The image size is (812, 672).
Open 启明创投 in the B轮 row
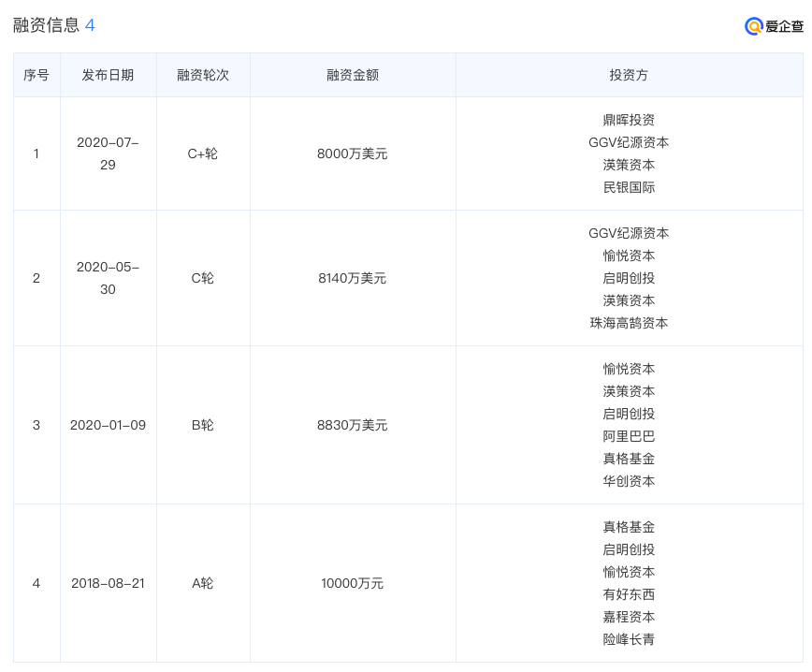pyautogui.click(x=629, y=414)
